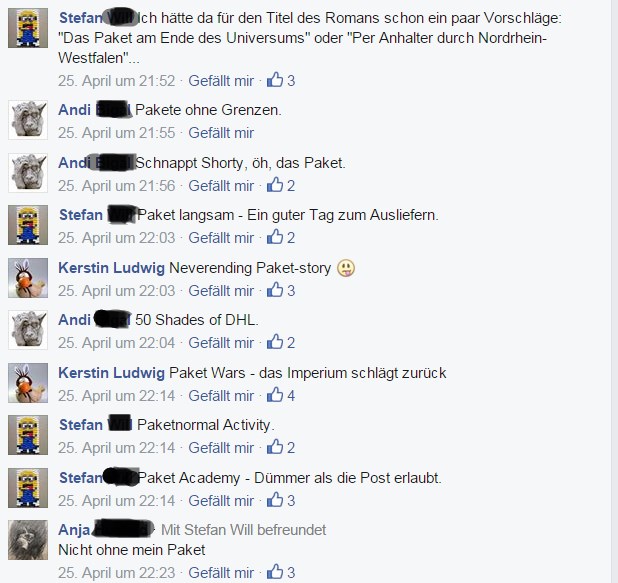Click thumbs-up icon on Anja's comment
618x583 pixels.
tap(275, 571)
